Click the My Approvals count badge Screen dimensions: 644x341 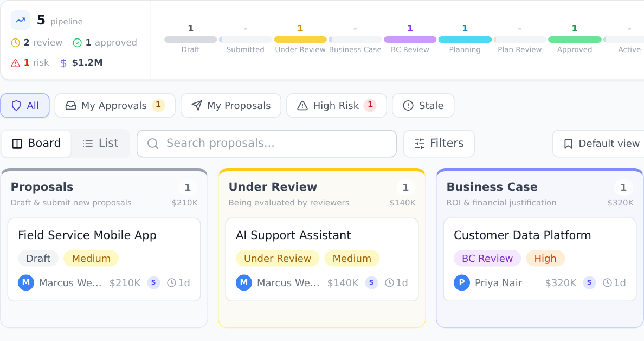(x=158, y=105)
